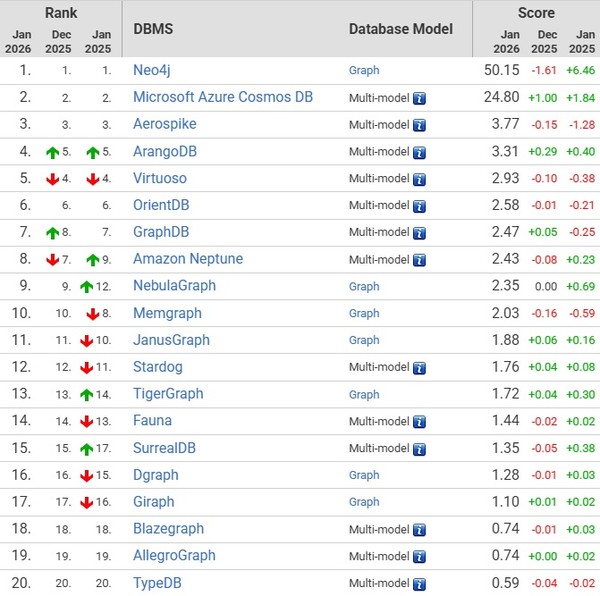Viewport: 600px width, 596px height.
Task: Click NebulaGraph 0.00 monthly change
Action: coord(546,287)
